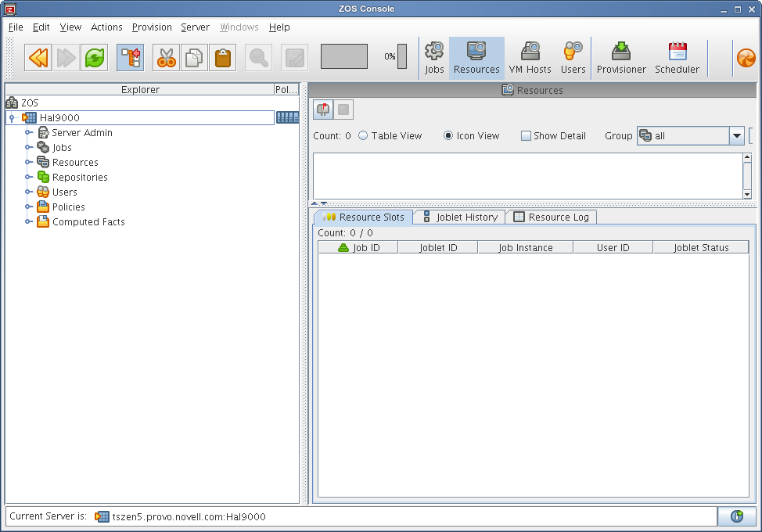The image size is (762, 532).
Task: Open the Server menu
Action: click(x=195, y=27)
